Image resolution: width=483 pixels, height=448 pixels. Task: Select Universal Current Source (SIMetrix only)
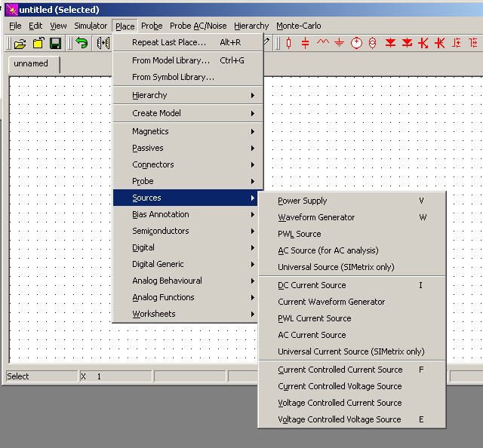pos(352,352)
